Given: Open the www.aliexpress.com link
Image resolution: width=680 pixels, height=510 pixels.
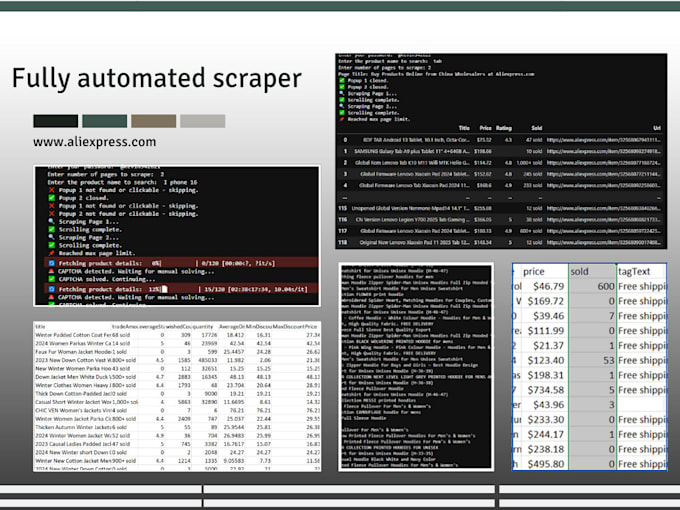Looking at the screenshot, I should click(95, 142).
